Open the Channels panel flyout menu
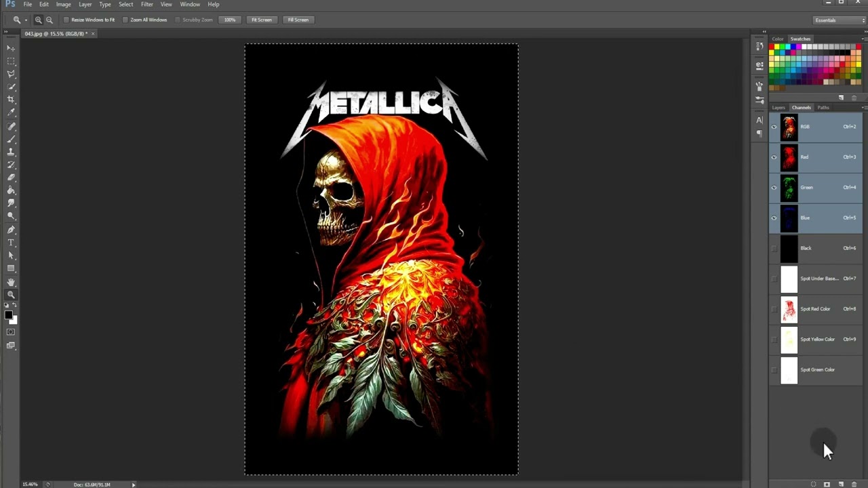Screen dimensions: 868x488 863,107
